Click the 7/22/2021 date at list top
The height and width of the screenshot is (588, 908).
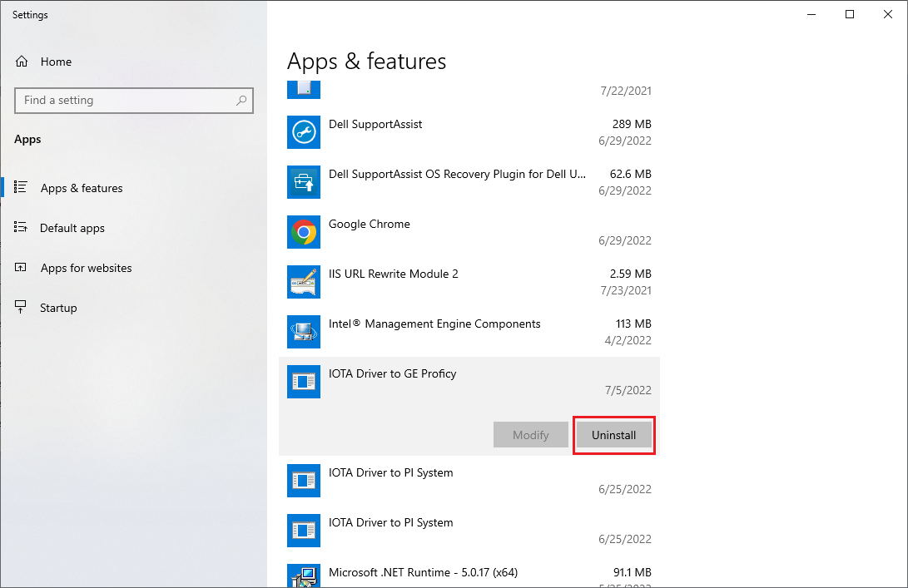tap(626, 91)
